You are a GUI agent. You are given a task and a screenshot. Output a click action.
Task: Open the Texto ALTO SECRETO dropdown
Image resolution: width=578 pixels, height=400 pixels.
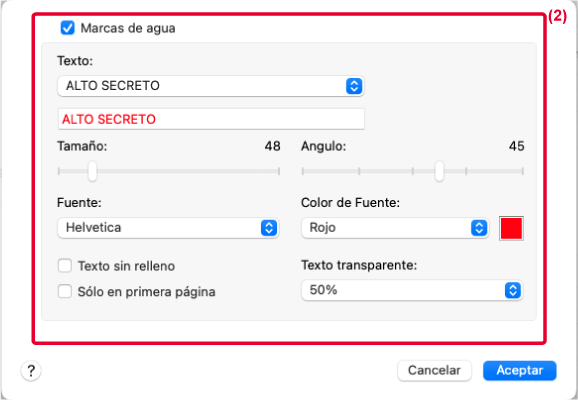(x=211, y=86)
